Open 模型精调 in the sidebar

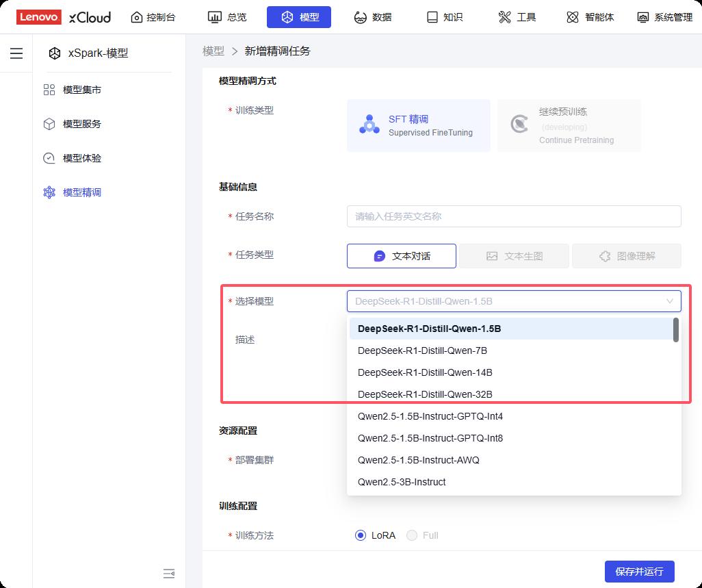82,192
